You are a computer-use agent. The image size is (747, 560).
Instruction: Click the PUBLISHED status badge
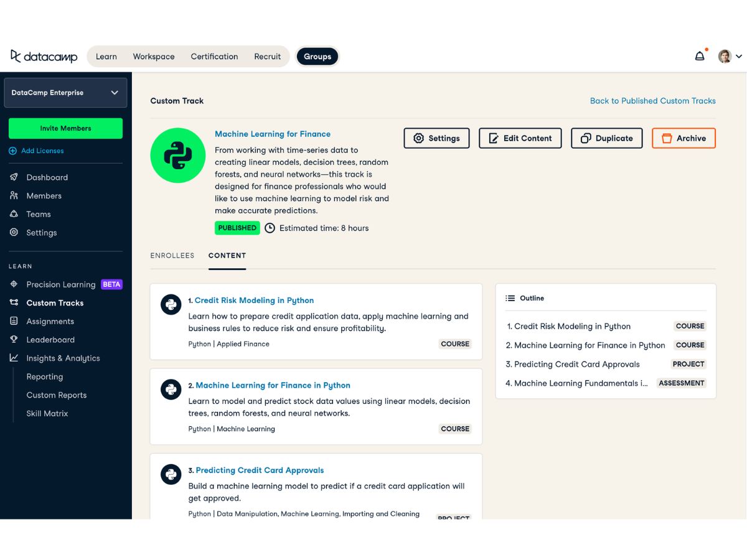pyautogui.click(x=237, y=228)
